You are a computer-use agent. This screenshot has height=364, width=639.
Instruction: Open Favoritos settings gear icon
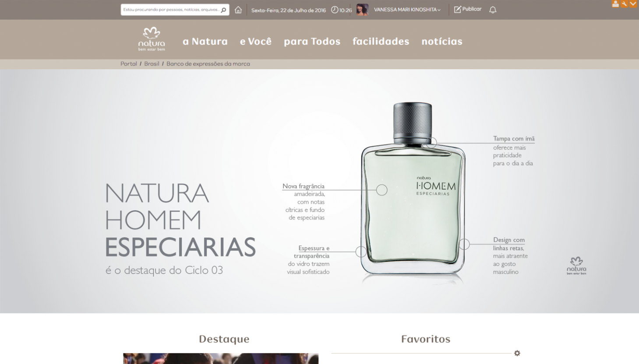[517, 353]
